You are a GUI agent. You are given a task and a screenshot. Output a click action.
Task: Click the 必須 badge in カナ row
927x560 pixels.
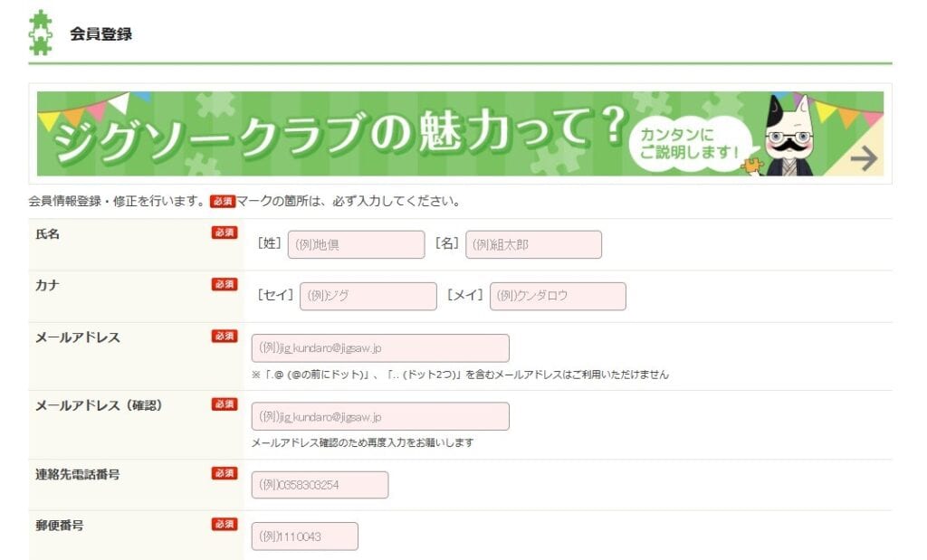coord(225,284)
